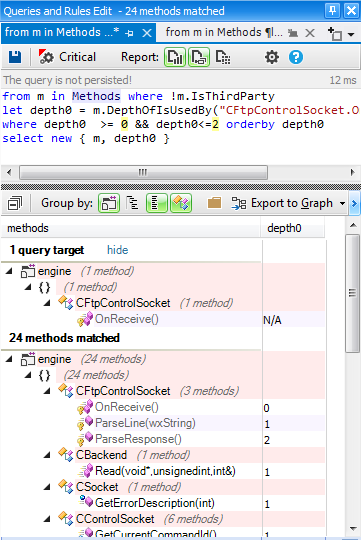Show more toolbar items via blue chevron
The height and width of the screenshot is (540, 361).
(354, 204)
